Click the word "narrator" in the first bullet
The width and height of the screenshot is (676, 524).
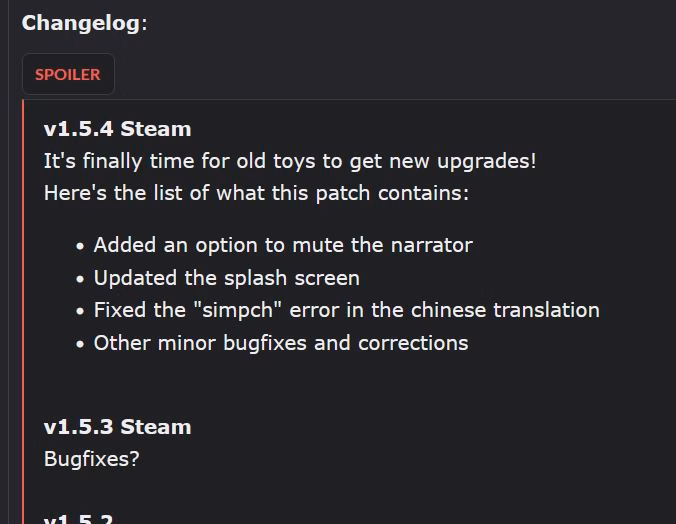click(431, 245)
